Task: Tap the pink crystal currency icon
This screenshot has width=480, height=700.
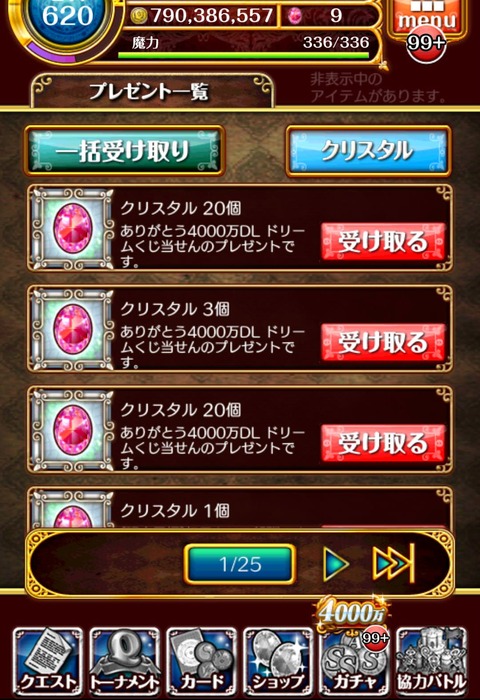Action: [295, 16]
